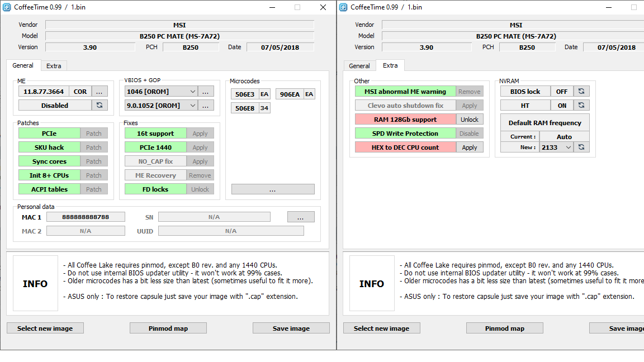Open ME options ellipsis button next to COR
The image size is (644, 362).
pos(100,92)
